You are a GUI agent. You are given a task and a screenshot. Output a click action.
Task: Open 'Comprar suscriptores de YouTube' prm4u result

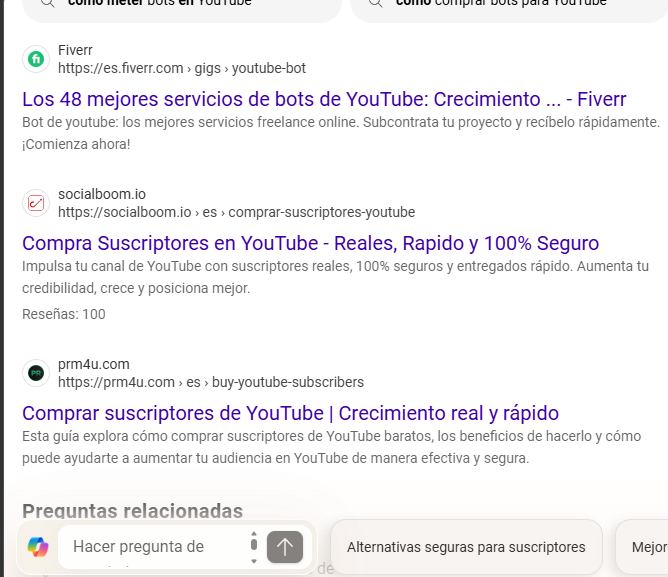tap(291, 413)
